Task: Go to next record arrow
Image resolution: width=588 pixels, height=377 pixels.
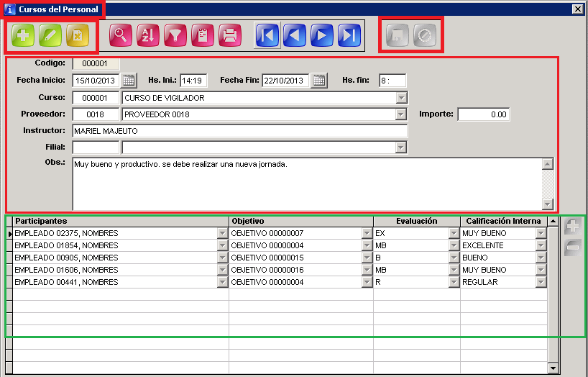Action: point(322,35)
